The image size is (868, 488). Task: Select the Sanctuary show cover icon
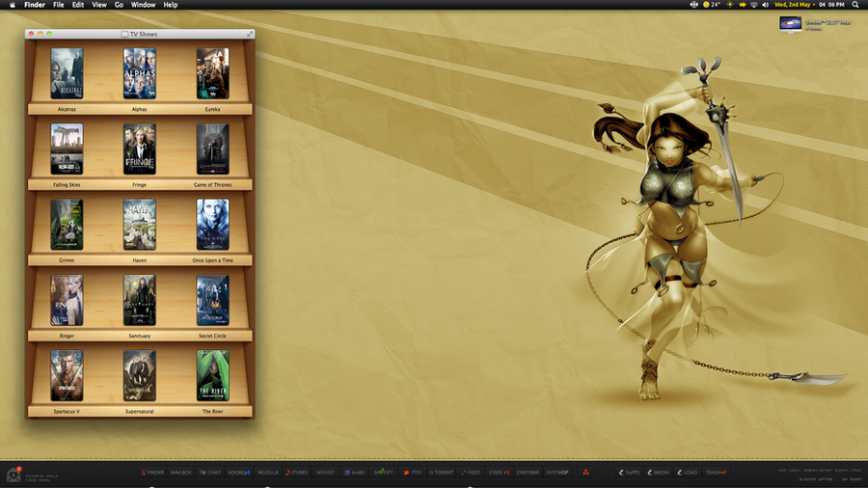tap(140, 300)
